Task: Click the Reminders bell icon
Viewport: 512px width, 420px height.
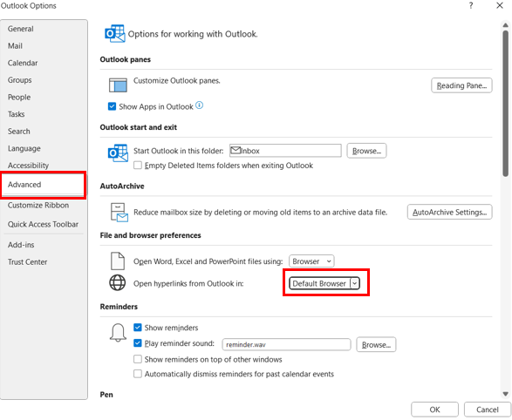Action: (x=118, y=333)
